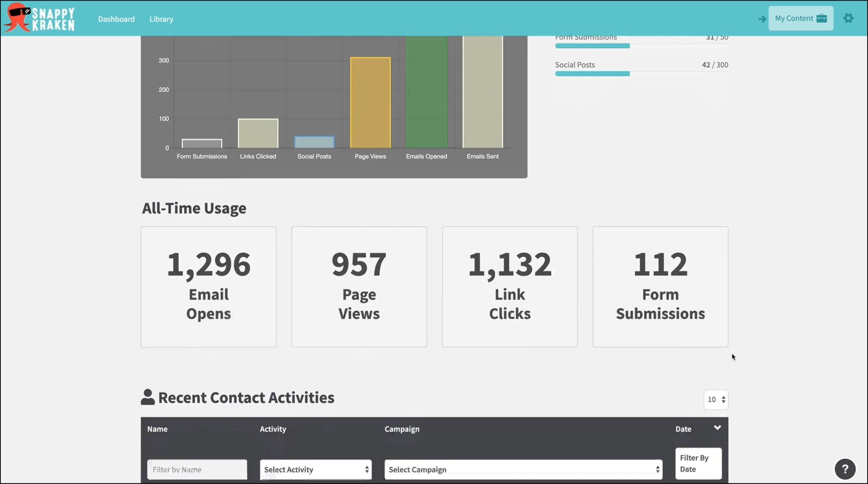Open the Library menu item
868x484 pixels.
[161, 19]
